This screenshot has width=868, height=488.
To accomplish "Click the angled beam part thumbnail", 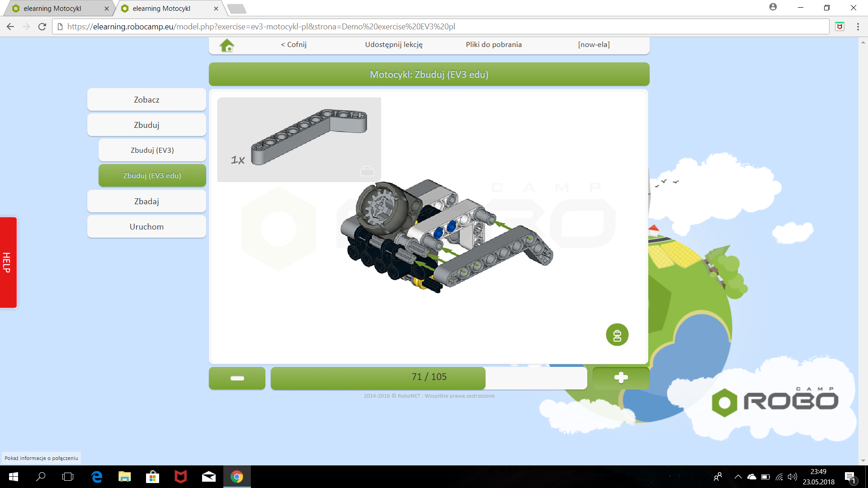I will click(309, 136).
